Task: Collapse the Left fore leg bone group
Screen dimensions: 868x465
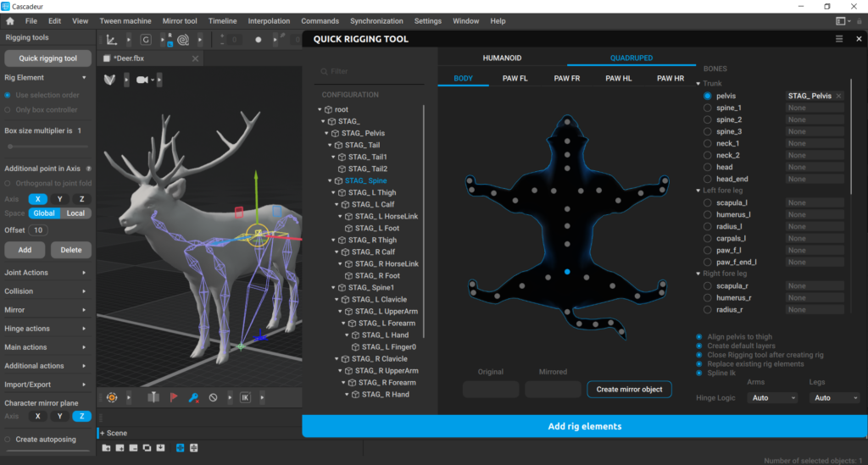Action: coord(698,191)
